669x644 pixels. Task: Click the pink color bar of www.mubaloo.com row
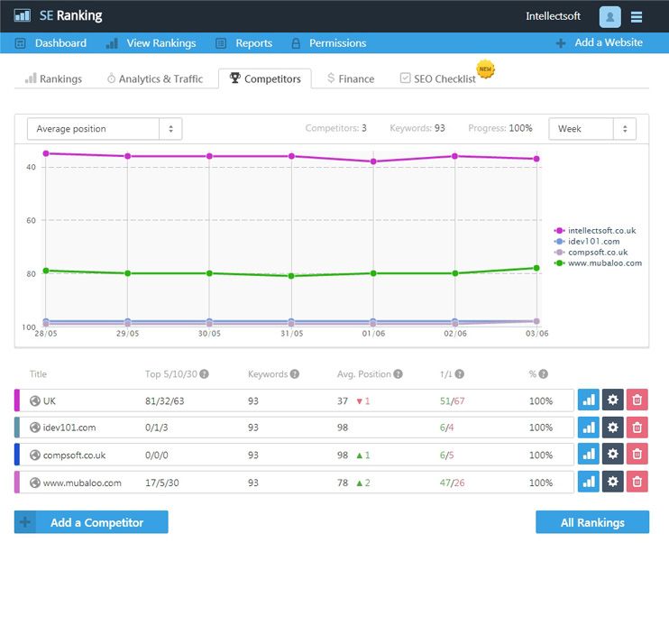[x=17, y=483]
